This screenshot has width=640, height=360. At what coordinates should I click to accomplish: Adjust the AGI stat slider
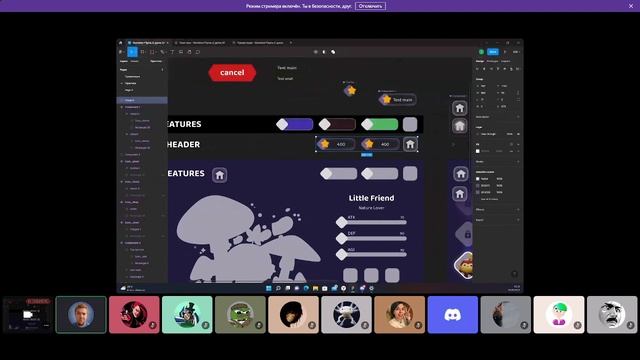coord(372,255)
